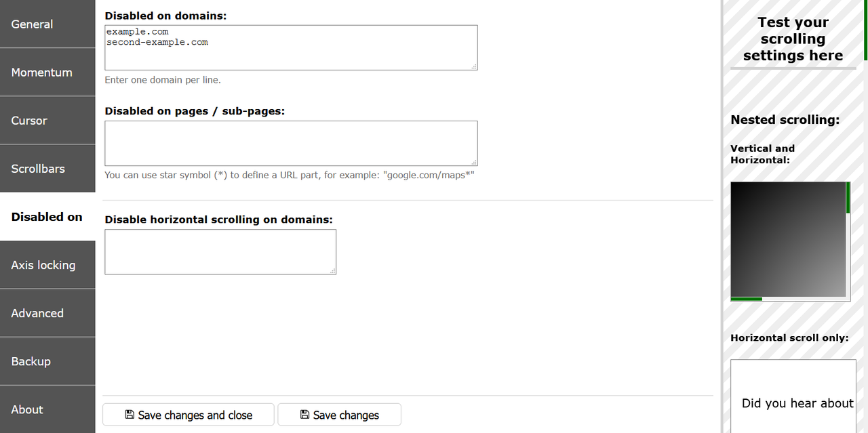This screenshot has height=433, width=868.
Task: Click the floppy disk icon on Save changes
Action: click(304, 415)
